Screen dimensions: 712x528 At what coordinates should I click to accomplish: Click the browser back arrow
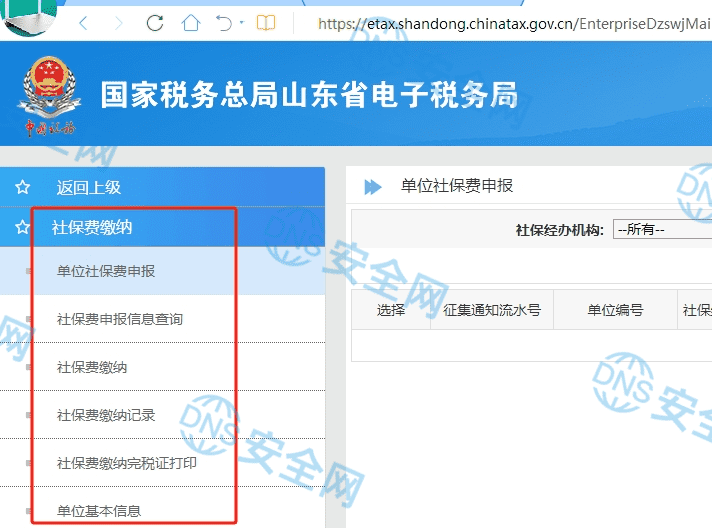tap(83, 23)
